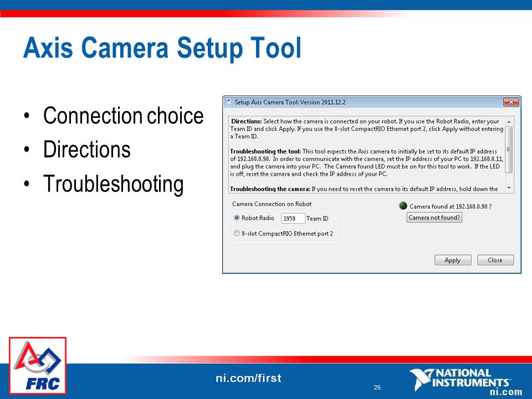
Task: Click the Troubleshooting the camera: heading
Action: tap(270, 189)
